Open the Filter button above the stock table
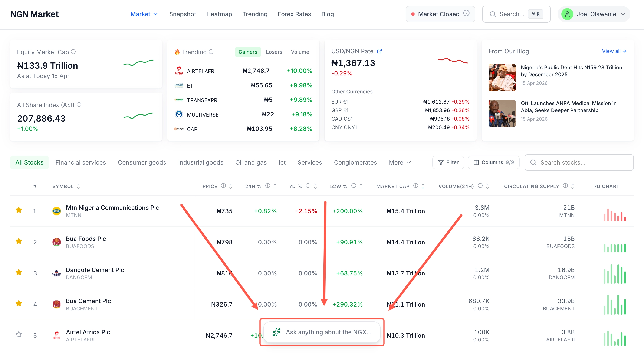 [448, 162]
